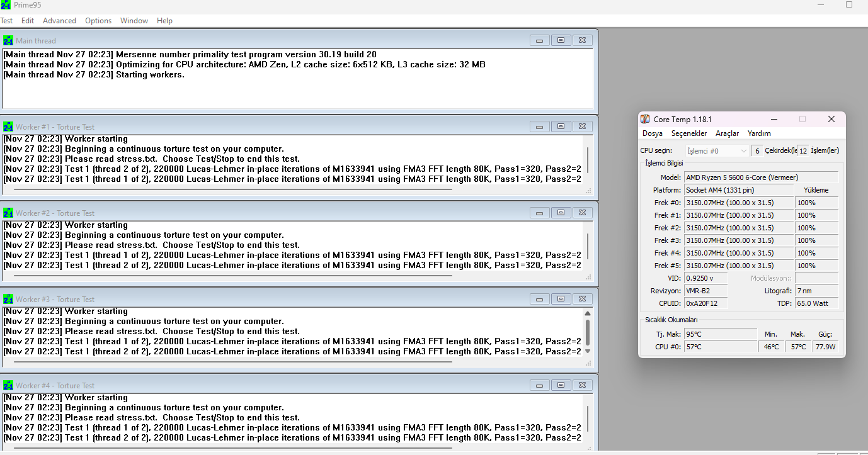Close the Core Temp window
Image resolution: width=868 pixels, height=455 pixels.
831,120
